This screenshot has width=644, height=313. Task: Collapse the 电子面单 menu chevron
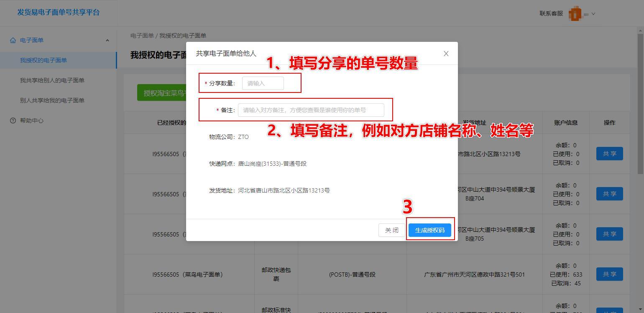[x=107, y=40]
